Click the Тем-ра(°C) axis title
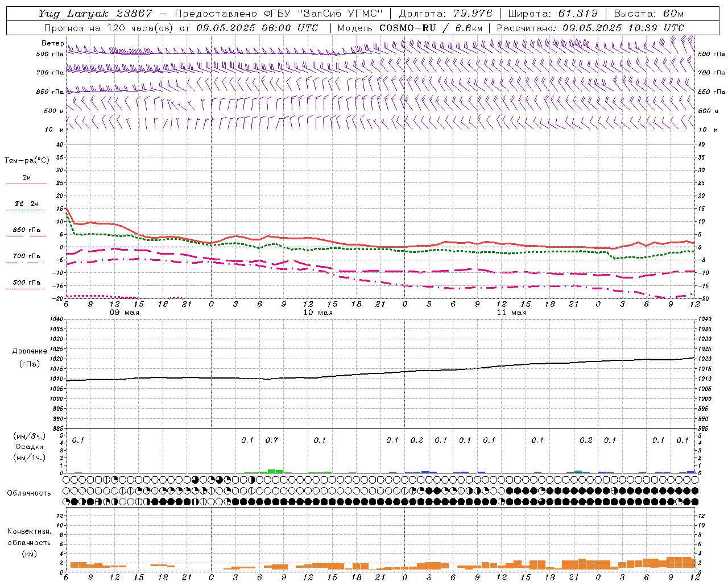Screen dimensions: 728x582 [x=27, y=161]
